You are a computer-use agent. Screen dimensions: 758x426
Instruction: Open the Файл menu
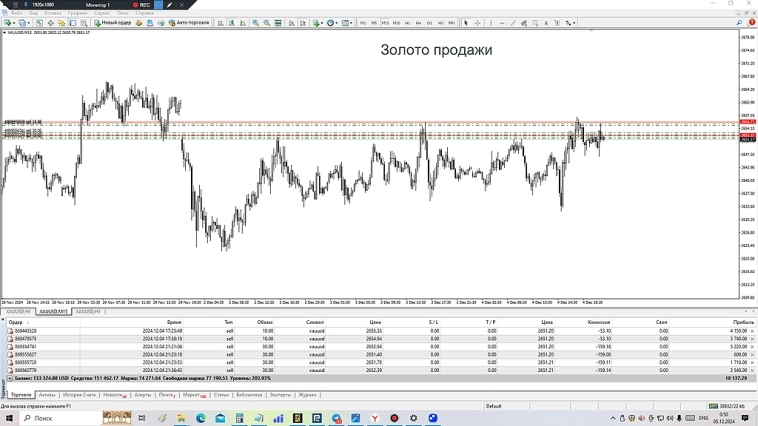point(17,13)
